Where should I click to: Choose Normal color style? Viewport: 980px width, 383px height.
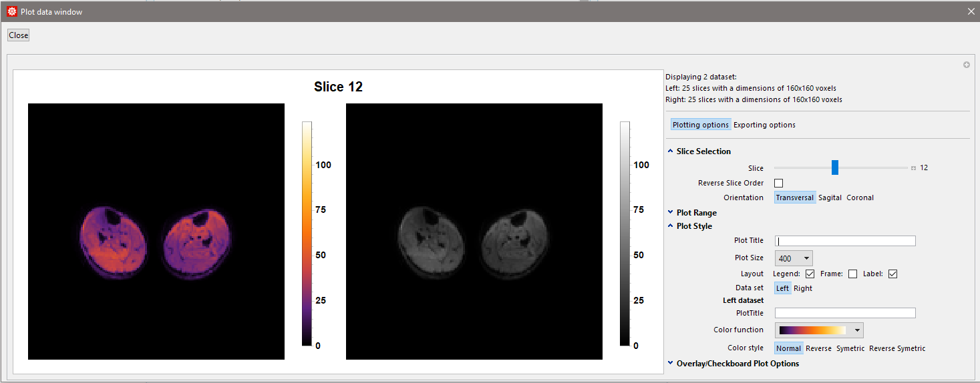coord(788,348)
